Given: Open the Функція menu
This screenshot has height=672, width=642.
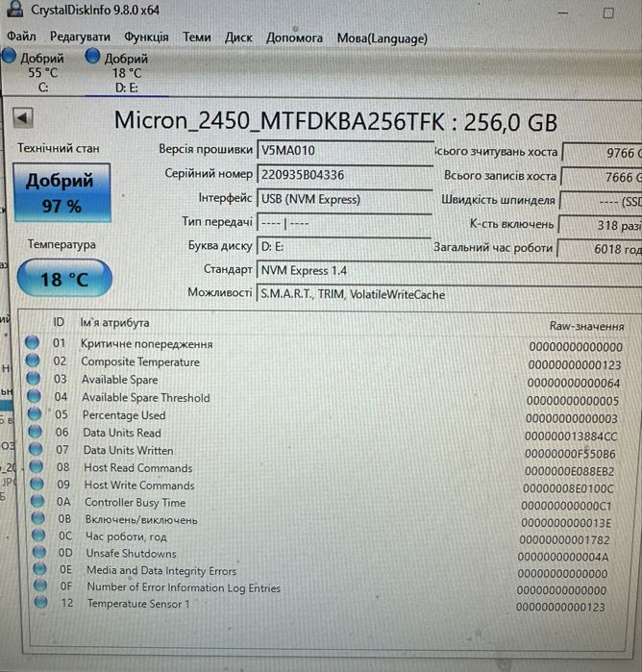Looking at the screenshot, I should point(147,37).
